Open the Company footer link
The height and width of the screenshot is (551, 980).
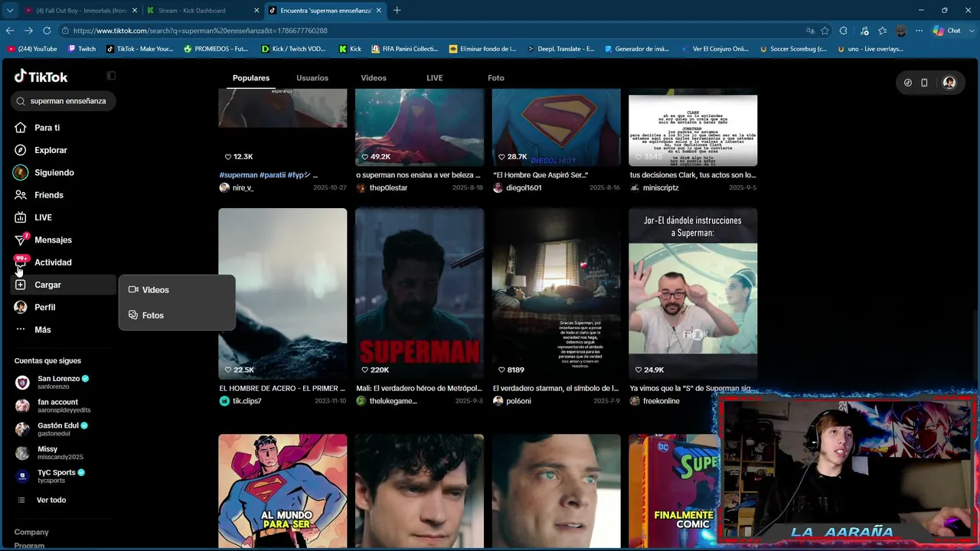[31, 532]
